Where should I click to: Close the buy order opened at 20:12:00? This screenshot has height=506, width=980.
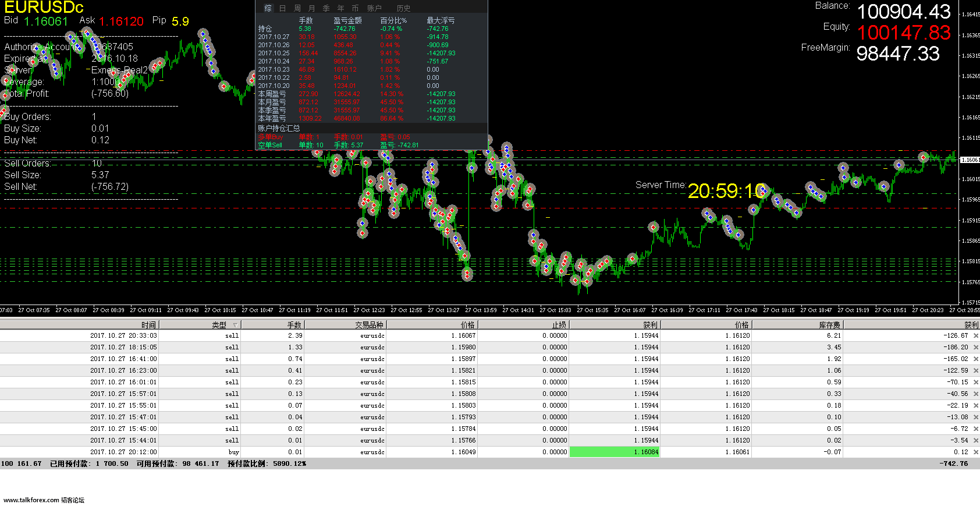(976, 452)
